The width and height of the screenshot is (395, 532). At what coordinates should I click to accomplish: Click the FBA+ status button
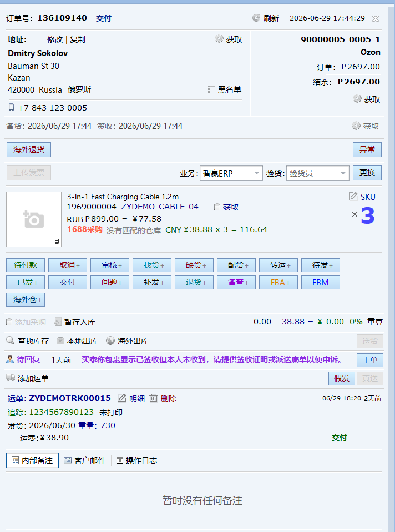pyautogui.click(x=278, y=282)
